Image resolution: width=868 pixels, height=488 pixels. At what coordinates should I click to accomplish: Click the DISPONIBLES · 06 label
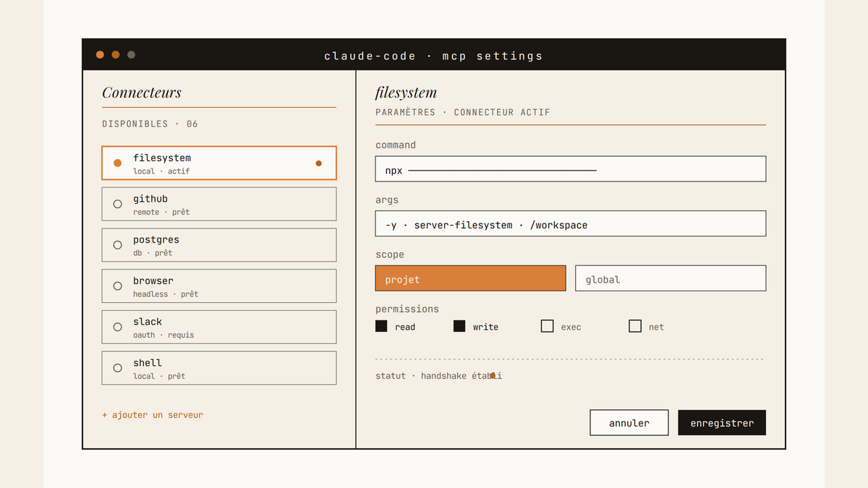click(x=150, y=124)
